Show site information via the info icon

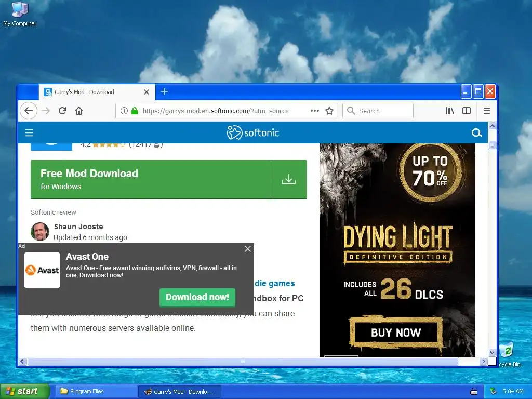pos(124,111)
